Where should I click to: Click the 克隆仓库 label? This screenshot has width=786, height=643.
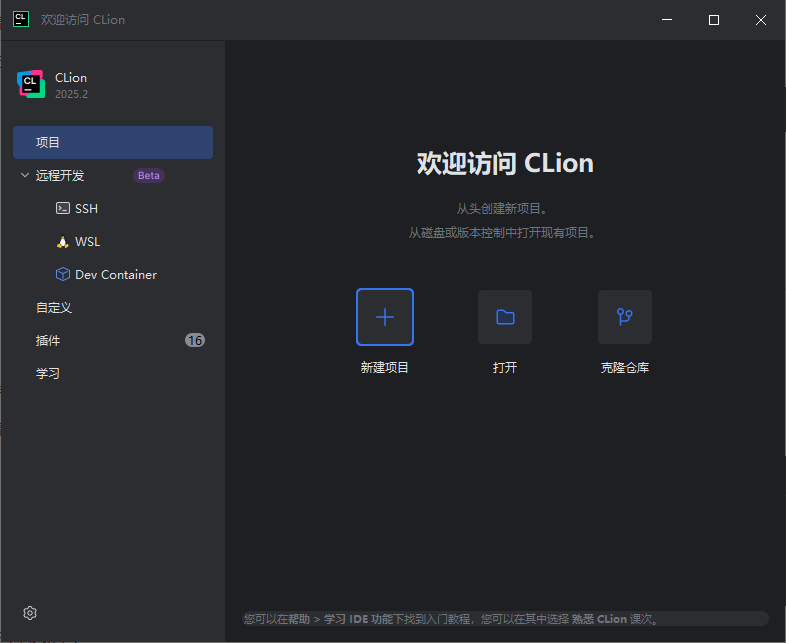coord(625,367)
